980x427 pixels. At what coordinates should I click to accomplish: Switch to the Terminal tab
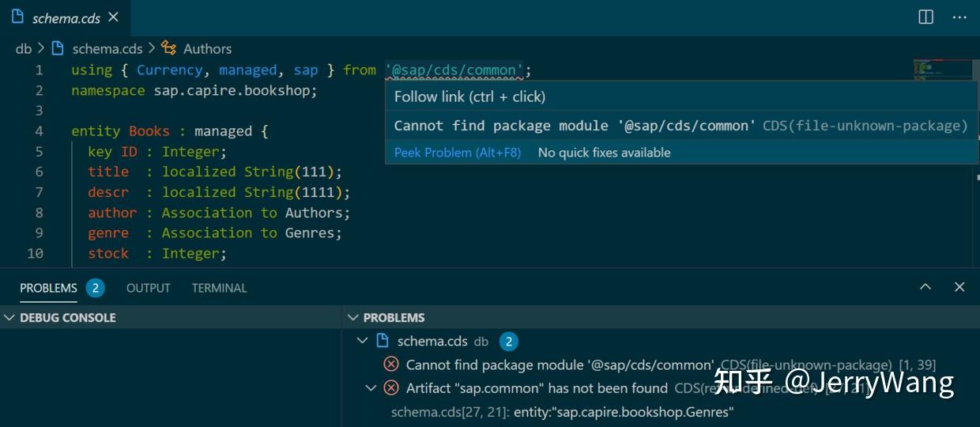tap(219, 288)
